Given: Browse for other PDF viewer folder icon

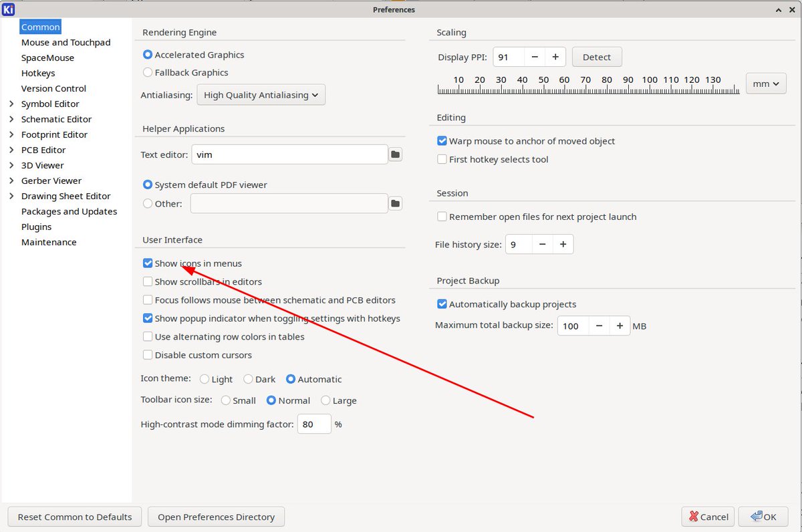Looking at the screenshot, I should [x=396, y=203].
